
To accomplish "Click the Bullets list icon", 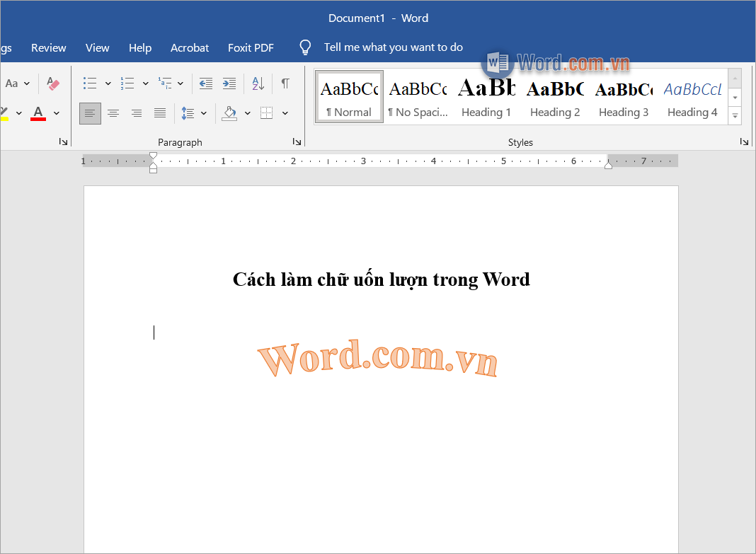I will click(91, 83).
